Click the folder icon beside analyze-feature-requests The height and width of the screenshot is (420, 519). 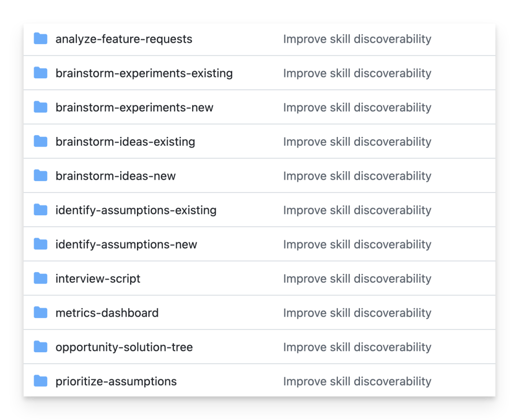pyautogui.click(x=40, y=39)
